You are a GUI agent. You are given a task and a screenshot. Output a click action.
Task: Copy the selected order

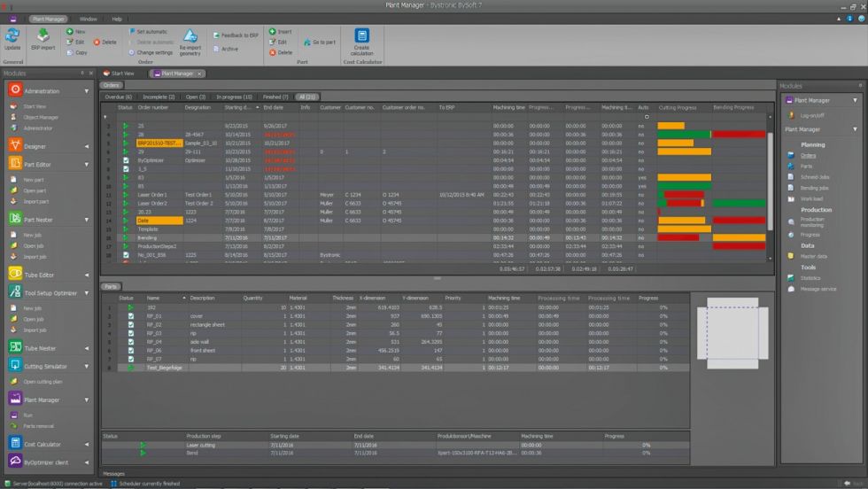77,52
